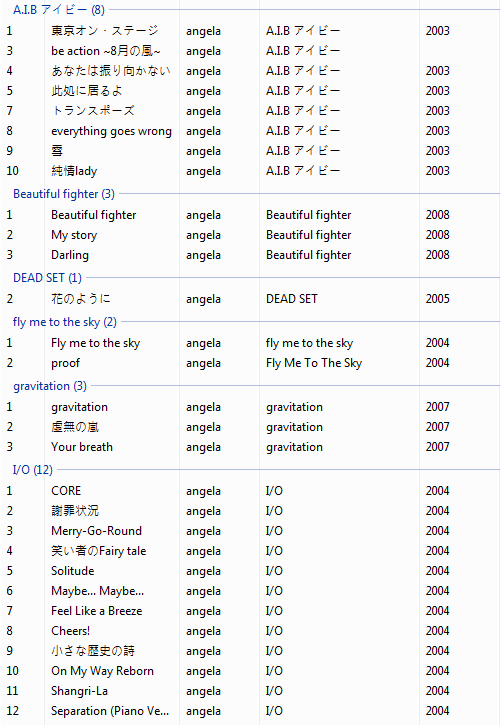500x725 pixels.
Task: Click album cell Fly Me To The Sky for proof
Action: 314,363
